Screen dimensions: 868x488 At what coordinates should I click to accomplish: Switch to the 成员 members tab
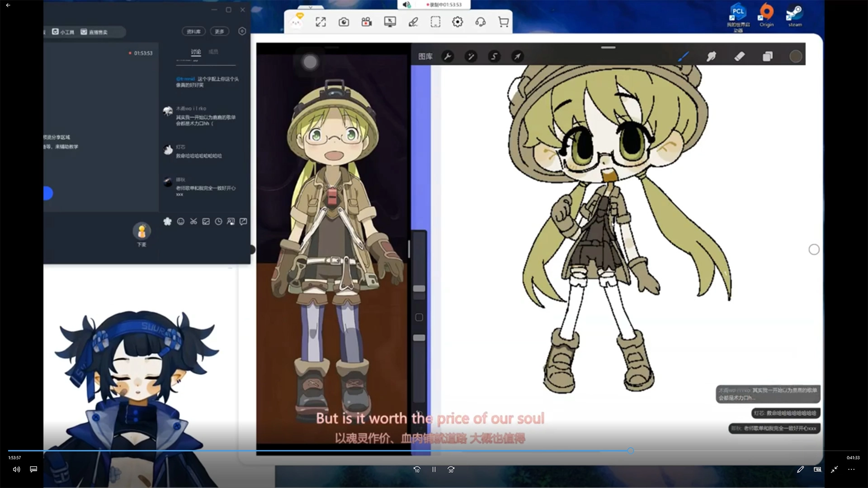[213, 52]
